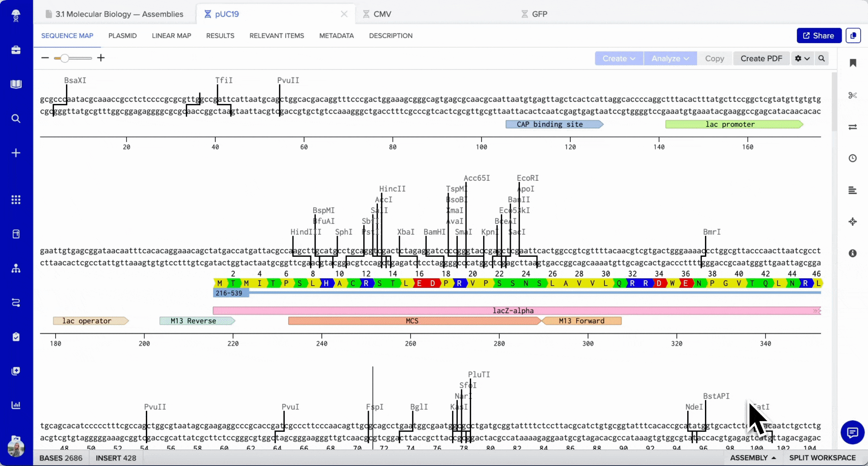Click the Share button

818,35
